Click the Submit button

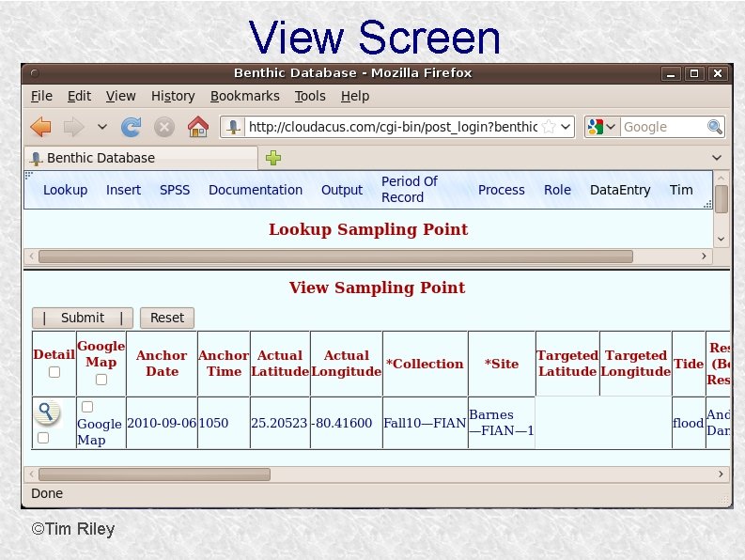click(x=83, y=318)
